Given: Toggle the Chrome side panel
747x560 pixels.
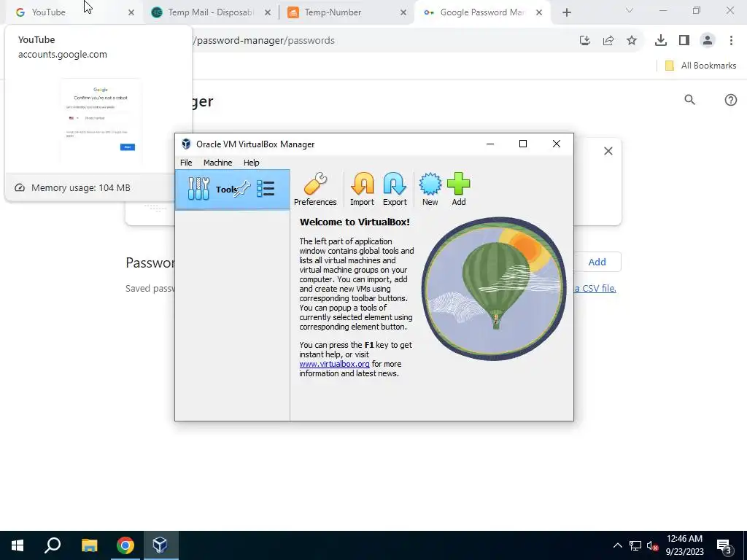Looking at the screenshot, I should click(x=684, y=41).
